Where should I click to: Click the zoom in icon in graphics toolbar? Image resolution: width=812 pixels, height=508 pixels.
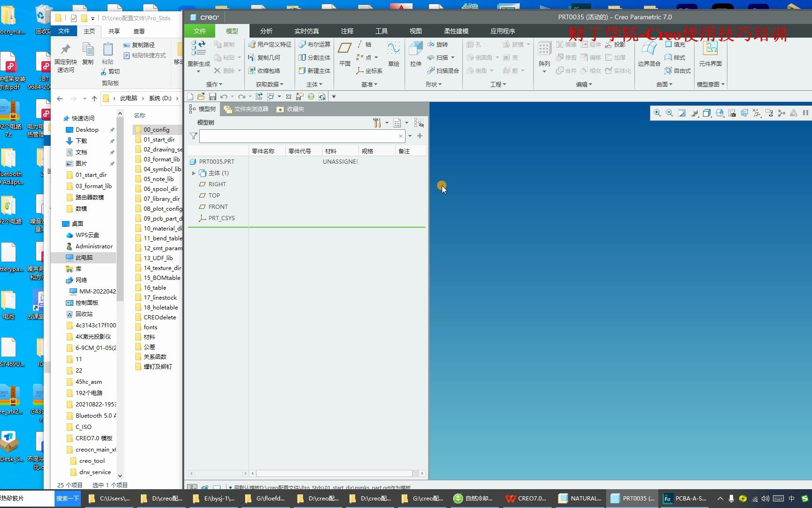coord(657,113)
